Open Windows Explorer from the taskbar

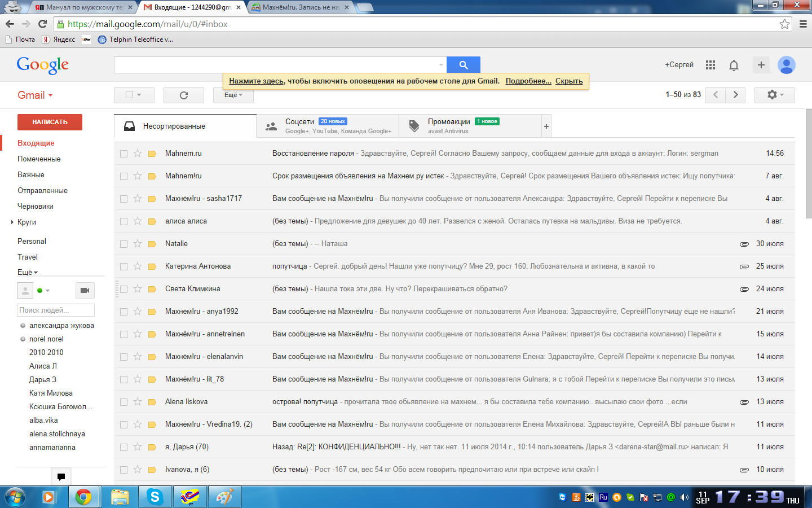pos(120,497)
